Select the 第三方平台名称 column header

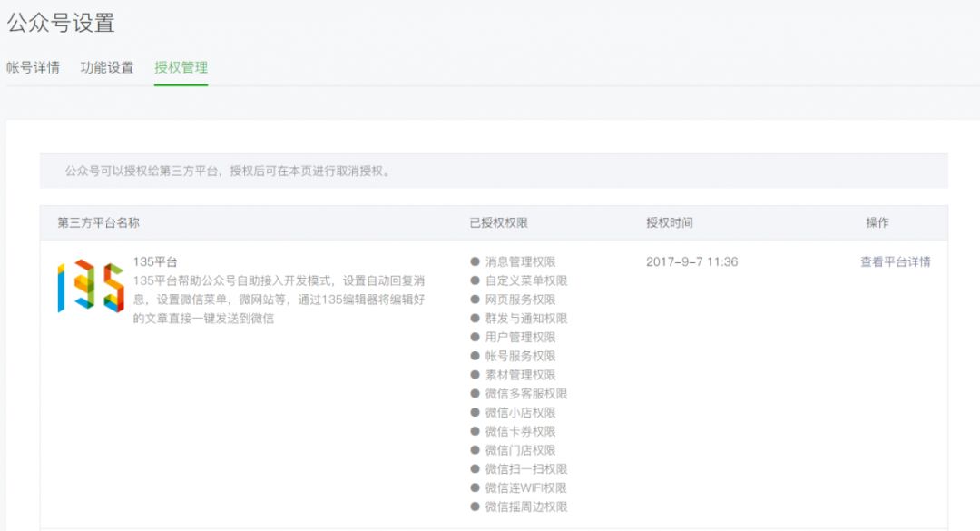[100, 221]
